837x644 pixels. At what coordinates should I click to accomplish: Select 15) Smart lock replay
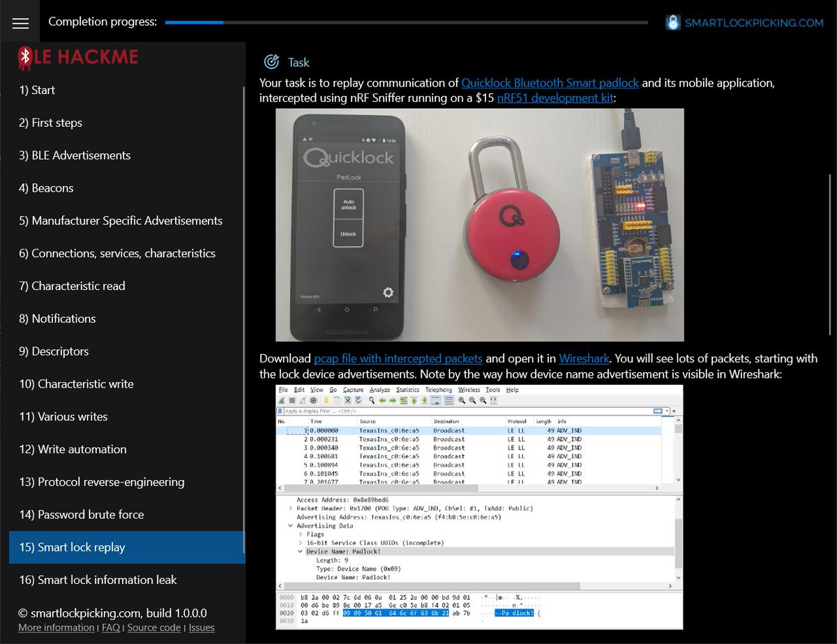[x=127, y=547]
